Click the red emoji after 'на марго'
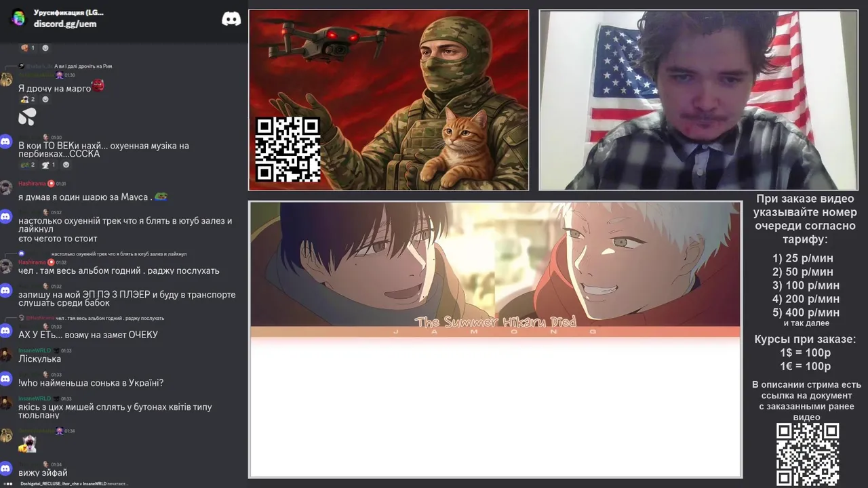This screenshot has height=488, width=868. click(98, 85)
